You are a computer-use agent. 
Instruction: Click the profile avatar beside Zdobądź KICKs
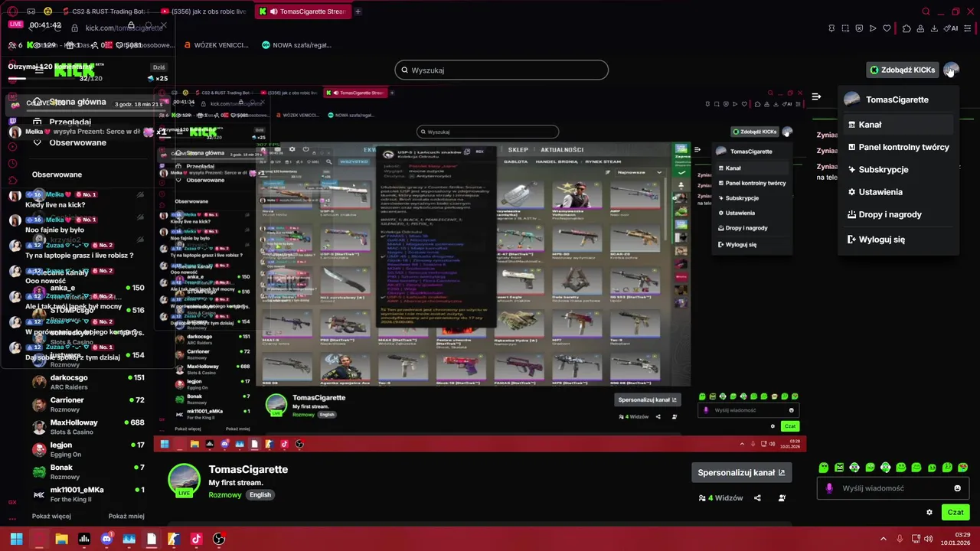[951, 70]
